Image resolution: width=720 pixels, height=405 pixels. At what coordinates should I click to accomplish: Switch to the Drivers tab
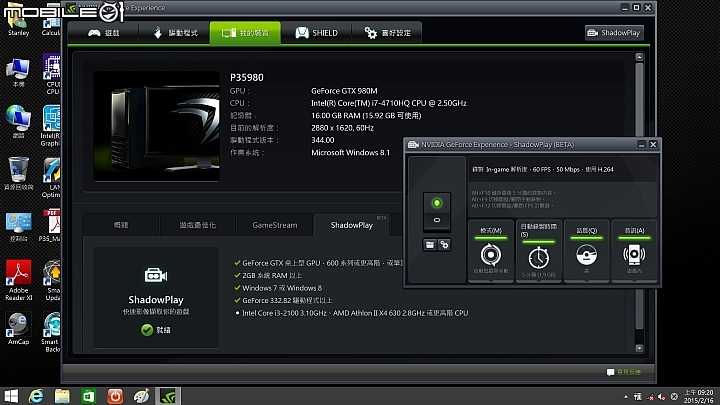point(174,33)
